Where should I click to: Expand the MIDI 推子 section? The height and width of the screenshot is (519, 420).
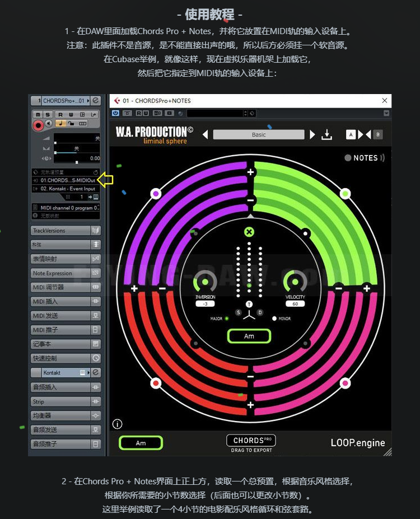(66, 330)
